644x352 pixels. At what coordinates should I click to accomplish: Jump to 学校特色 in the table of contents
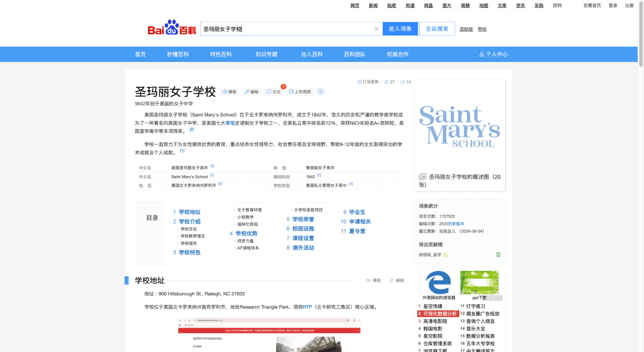coord(190,252)
